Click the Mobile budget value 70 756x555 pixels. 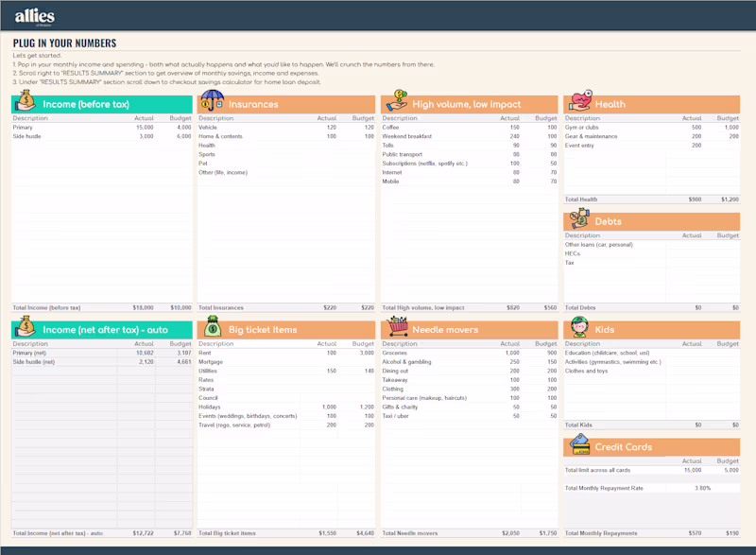click(x=554, y=182)
